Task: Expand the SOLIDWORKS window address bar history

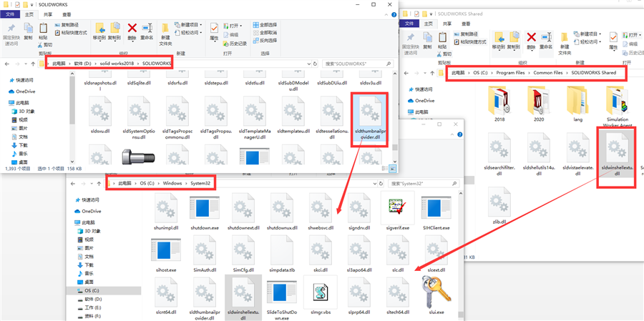Action: click(308, 64)
